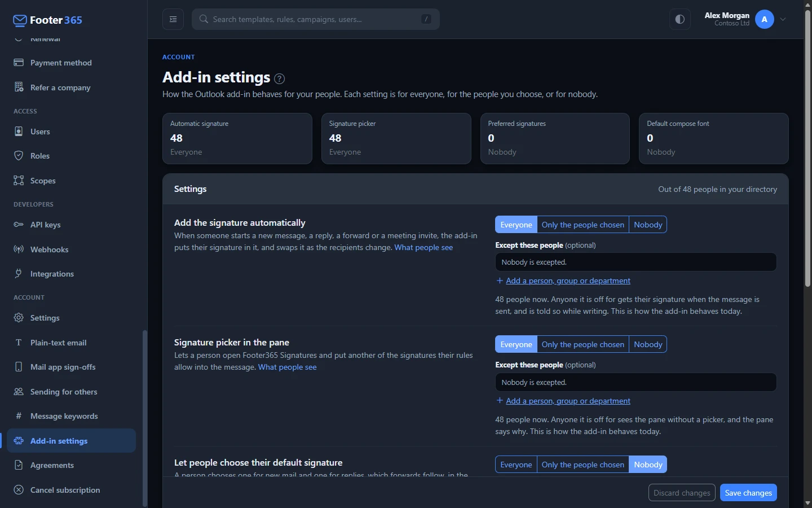Screen dimensions: 812x508
Task: Focus the search templates input field
Action: click(316, 19)
